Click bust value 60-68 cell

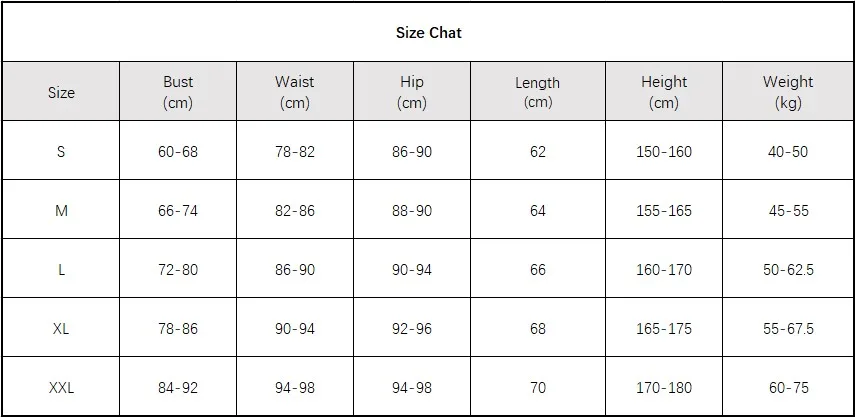[178, 152]
